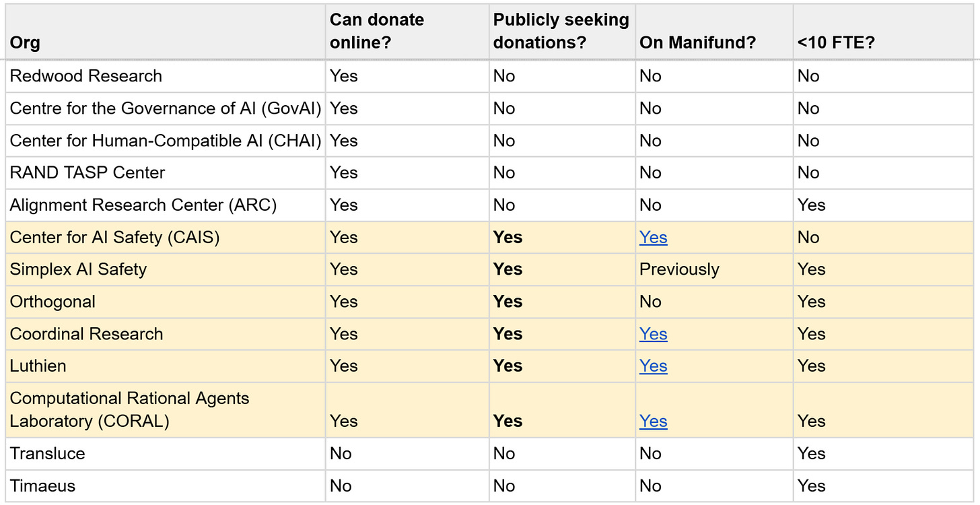Select the 'Org' column header cell
This screenshot has width=980, height=505.
(165, 32)
